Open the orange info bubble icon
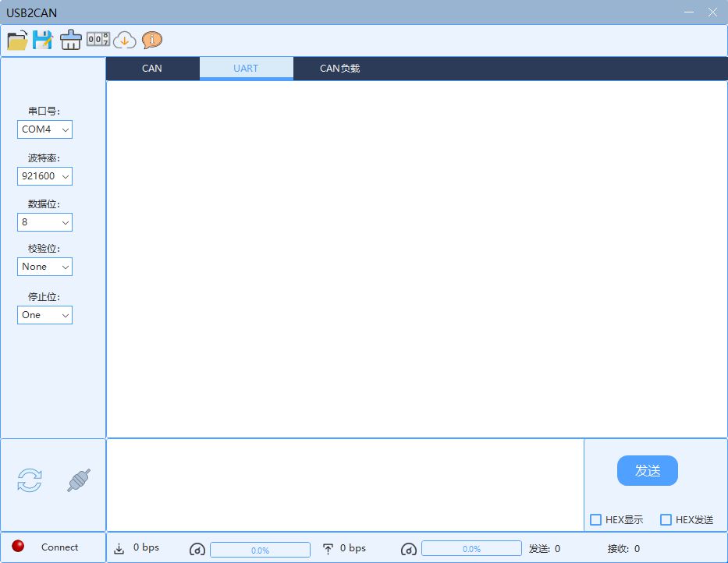This screenshot has height=563, width=728. 152,40
